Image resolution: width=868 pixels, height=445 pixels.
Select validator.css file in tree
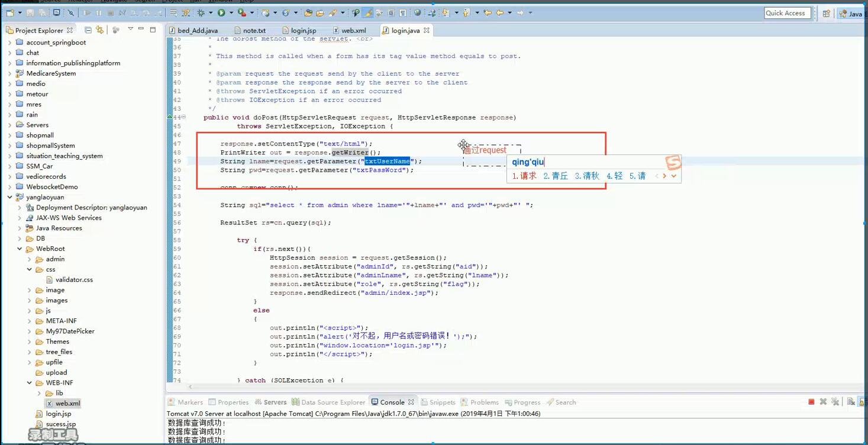click(x=69, y=280)
